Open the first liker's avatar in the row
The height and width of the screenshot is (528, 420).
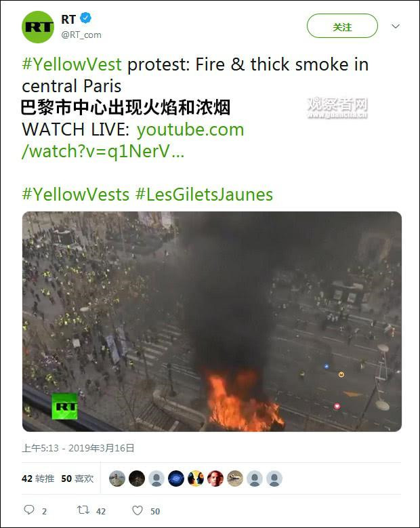click(117, 479)
